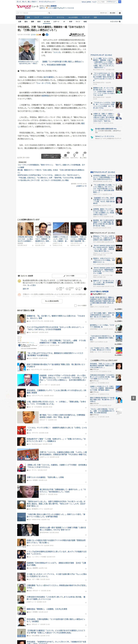Open the 【画像】 actual post link

click(63, 63)
